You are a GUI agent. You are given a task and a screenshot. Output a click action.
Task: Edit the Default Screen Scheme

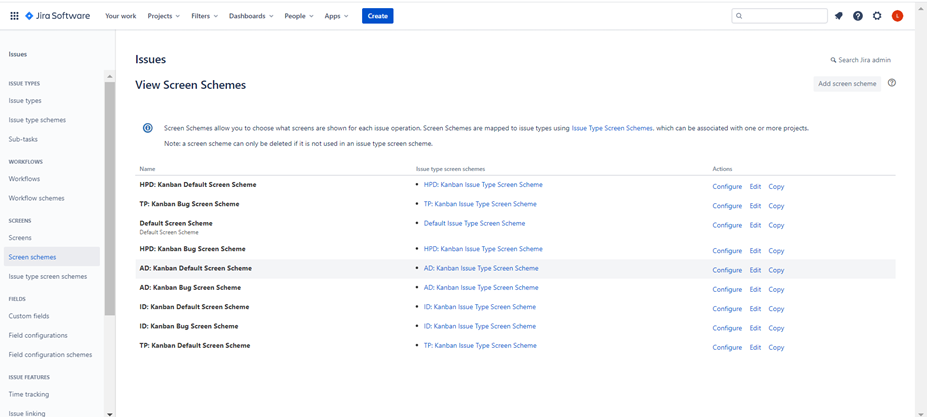(755, 225)
